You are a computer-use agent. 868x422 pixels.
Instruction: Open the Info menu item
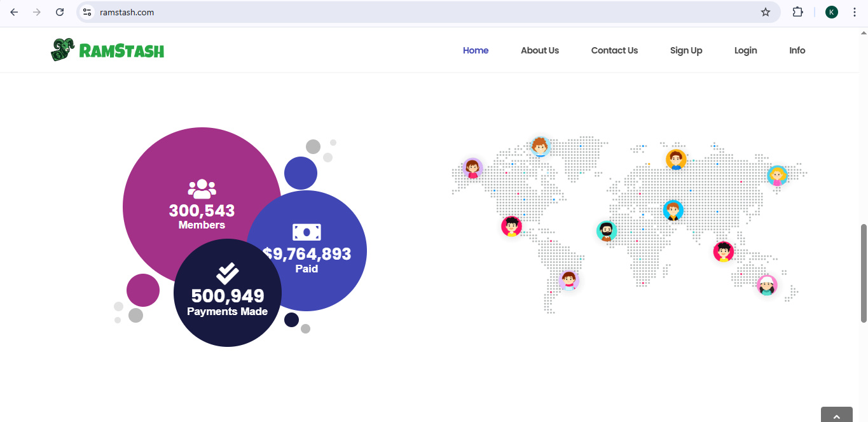[797, 50]
